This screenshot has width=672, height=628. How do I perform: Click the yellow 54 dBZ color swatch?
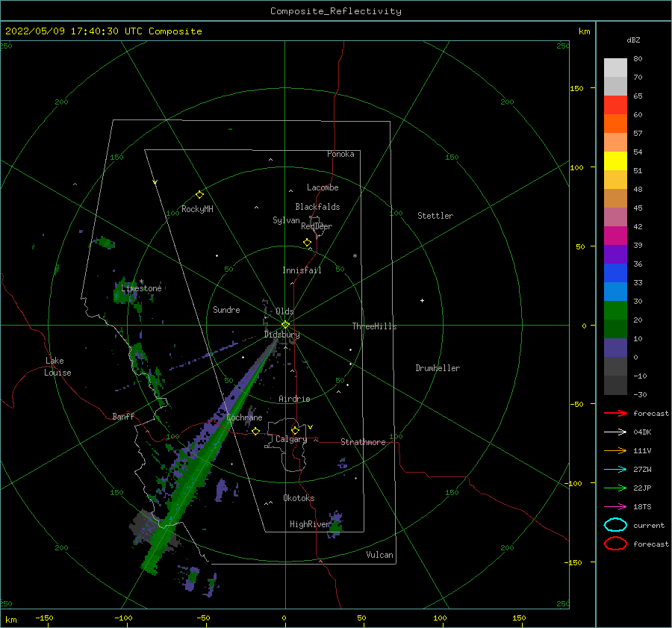tap(615, 161)
